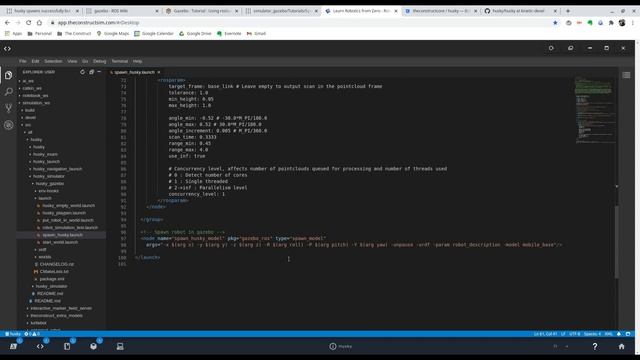The height and width of the screenshot is (360, 640).
Task: Open the File menu
Action: pos(23,61)
